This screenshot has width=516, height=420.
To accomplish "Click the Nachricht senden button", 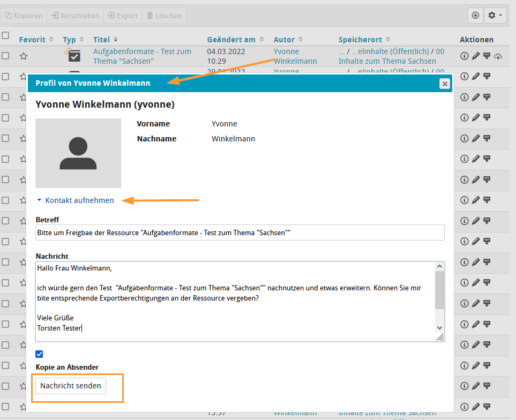I will pyautogui.click(x=70, y=386).
